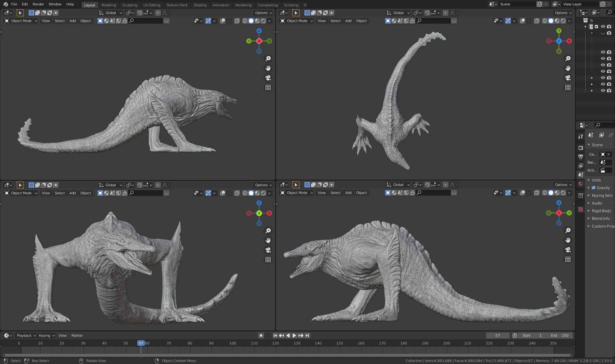Open the Texture properties tab
This screenshot has height=364, width=615.
coord(581,209)
